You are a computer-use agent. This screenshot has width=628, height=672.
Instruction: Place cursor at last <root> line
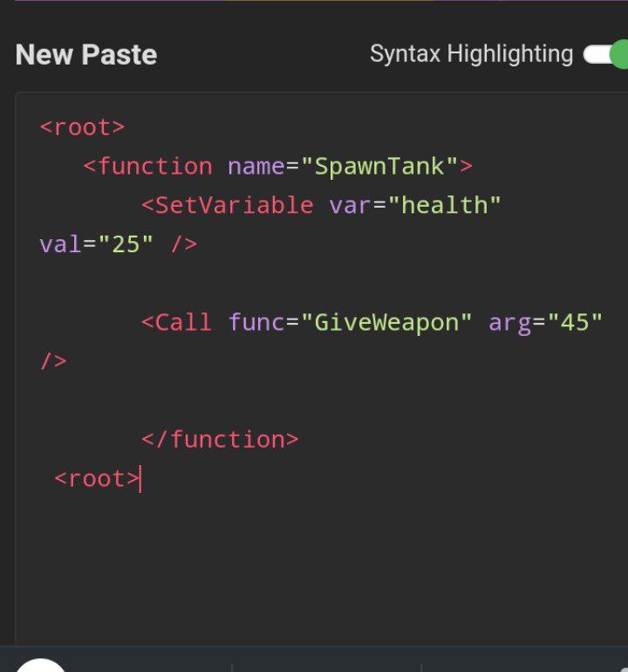point(98,479)
